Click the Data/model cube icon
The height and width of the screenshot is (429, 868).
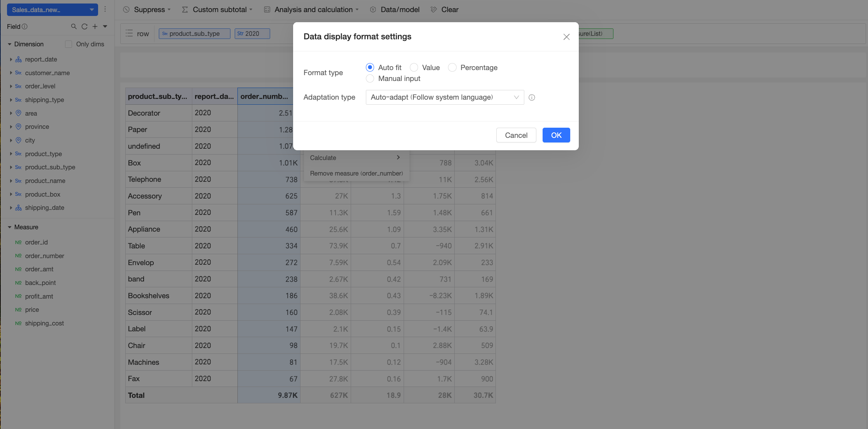pyautogui.click(x=373, y=9)
